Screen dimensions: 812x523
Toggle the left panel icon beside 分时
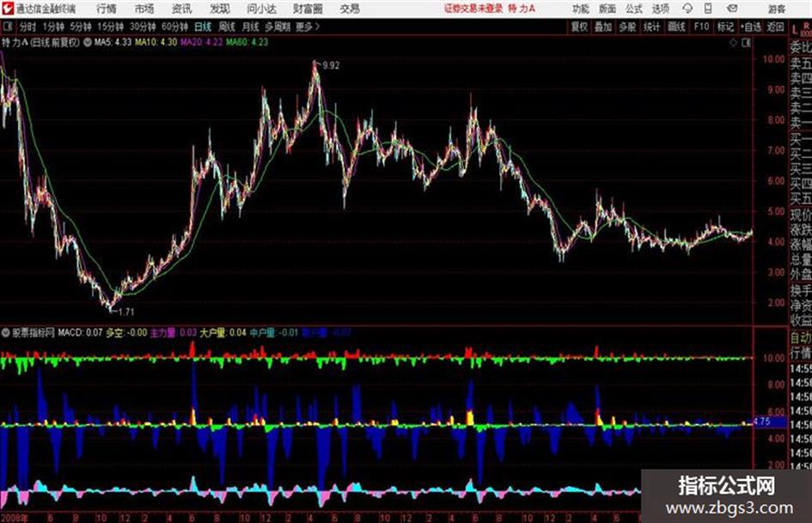[7, 27]
